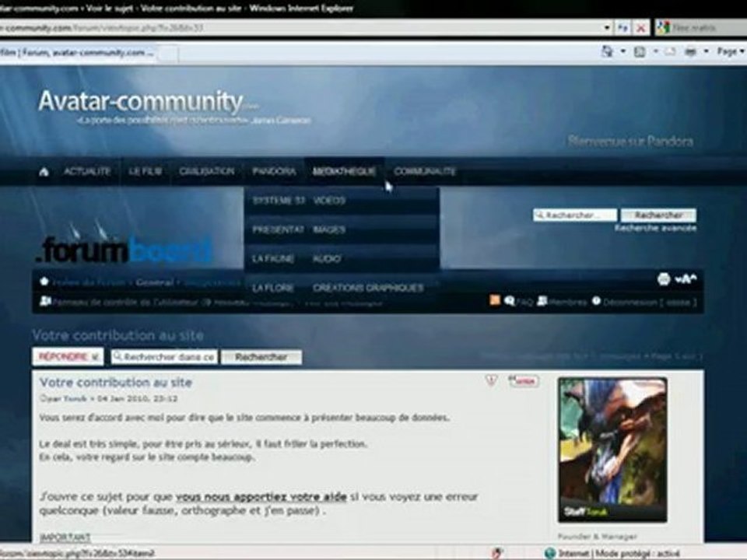Open the dropdown arrow beside IE home icon
The width and height of the screenshot is (747, 560).
623,51
